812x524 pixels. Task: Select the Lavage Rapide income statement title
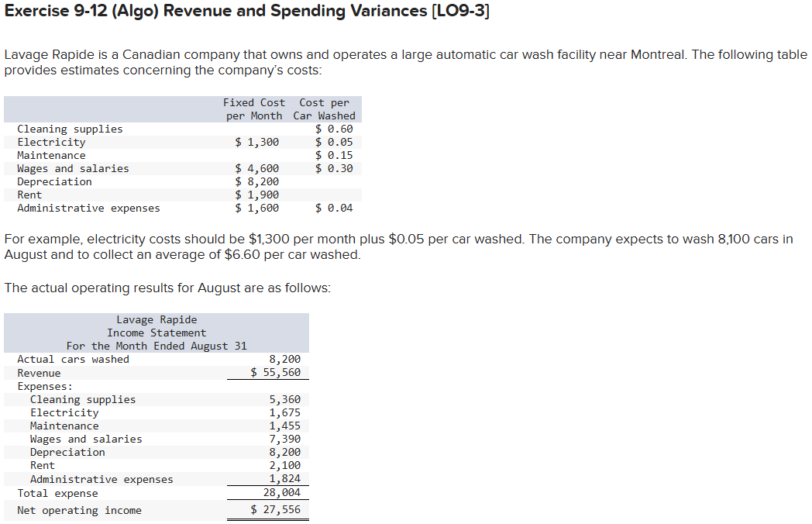[157, 319]
